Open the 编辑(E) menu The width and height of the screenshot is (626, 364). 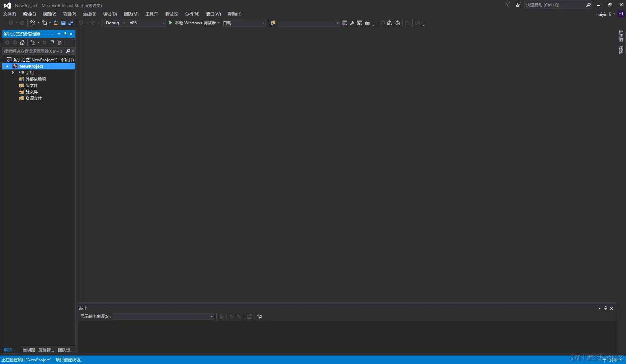(x=29, y=14)
